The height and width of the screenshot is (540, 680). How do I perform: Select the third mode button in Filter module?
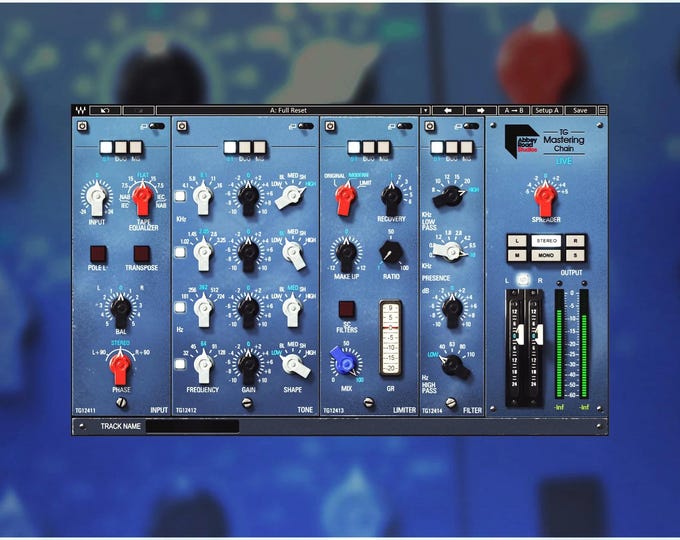(467, 147)
